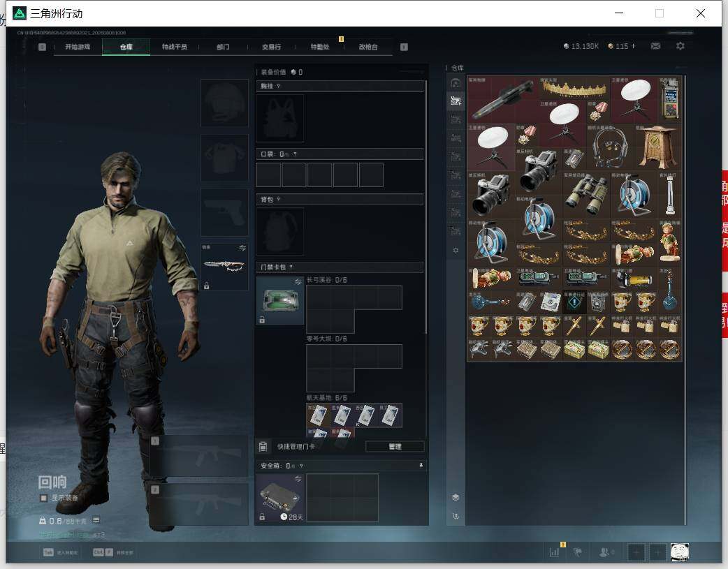The image size is (728, 569).
Task: Add currency with the plus next to 115
Action: click(x=633, y=46)
